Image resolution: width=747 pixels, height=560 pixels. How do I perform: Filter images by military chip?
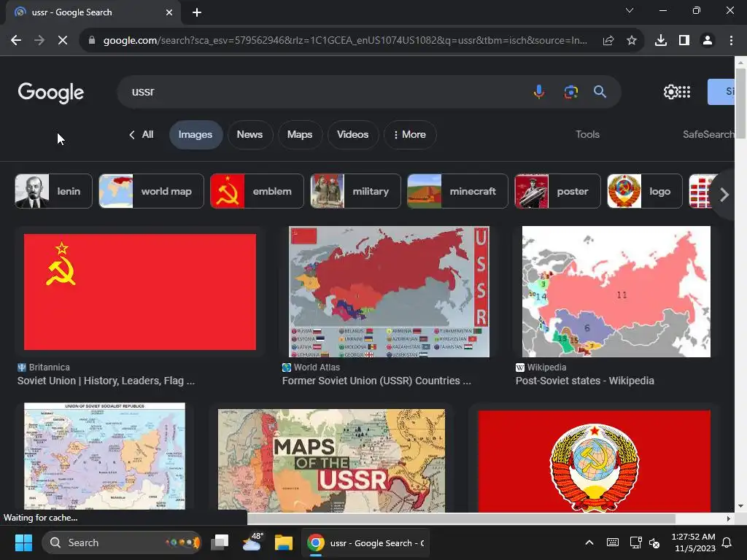coord(355,191)
